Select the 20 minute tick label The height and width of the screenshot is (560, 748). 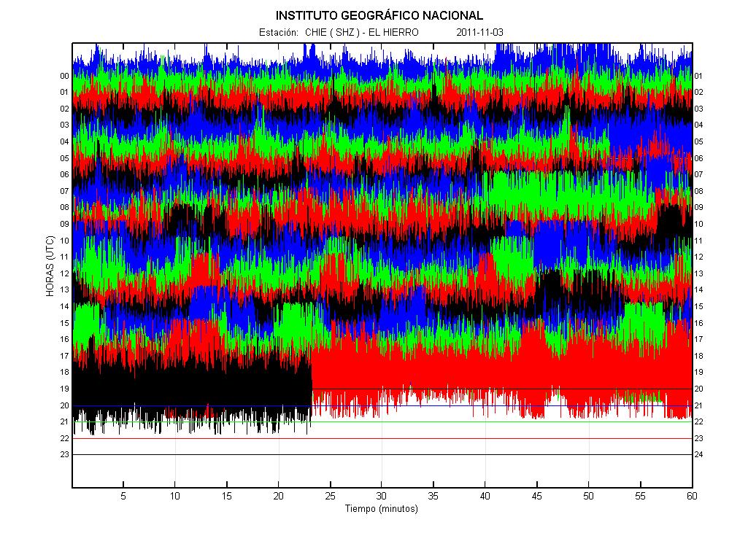click(278, 496)
